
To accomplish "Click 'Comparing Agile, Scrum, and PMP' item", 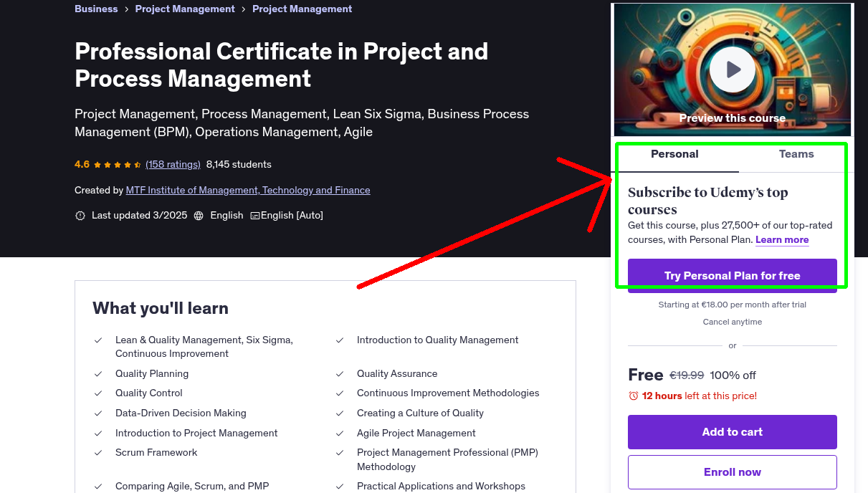I will click(192, 486).
